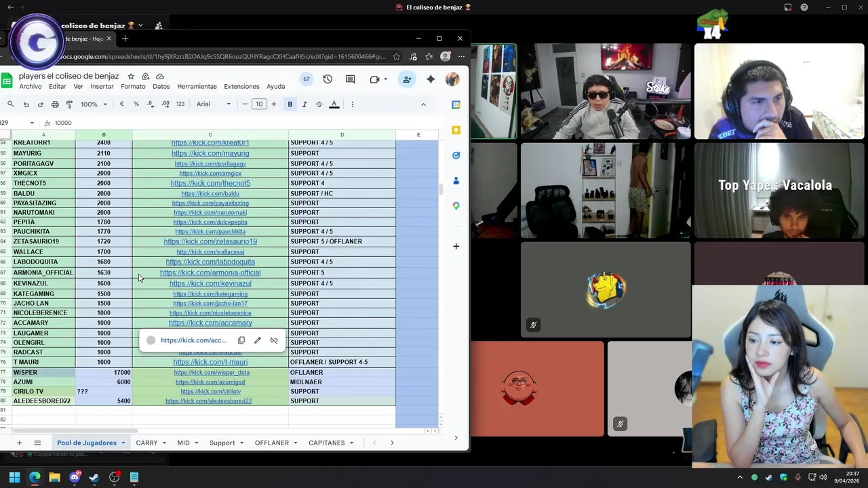Open the https://kick.com/t-mauri link
The width and height of the screenshot is (868, 488).
point(210,362)
